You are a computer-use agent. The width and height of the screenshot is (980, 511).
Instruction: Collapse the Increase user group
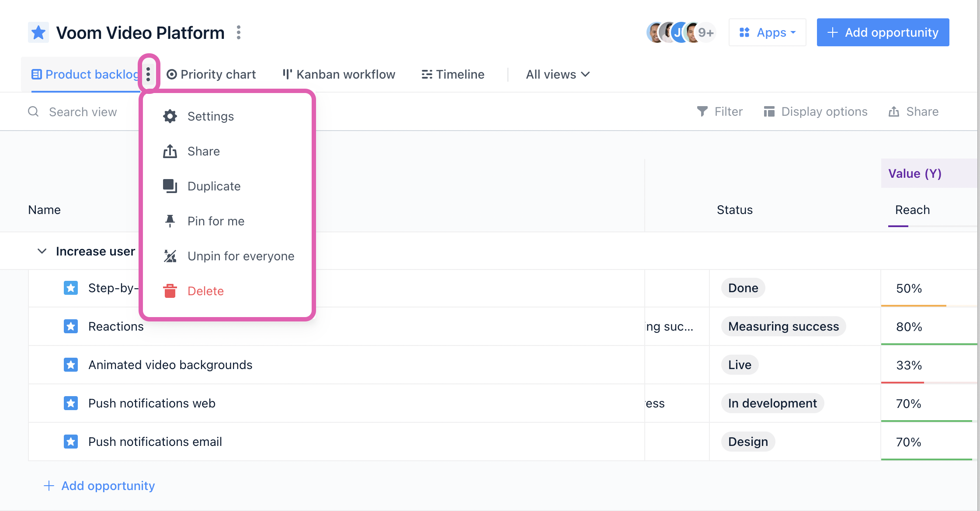point(42,251)
